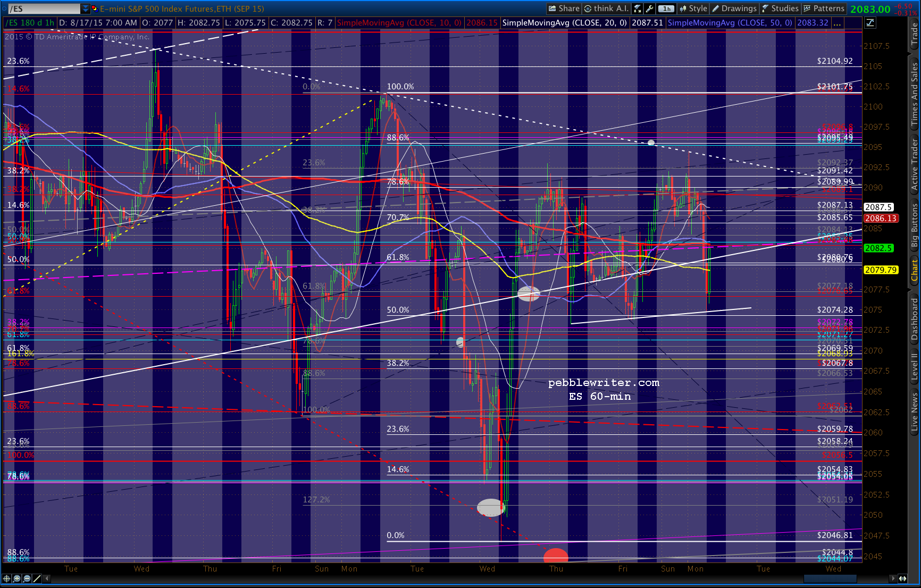Open the Style menu
Image resolution: width=921 pixels, height=588 pixels.
(x=693, y=9)
